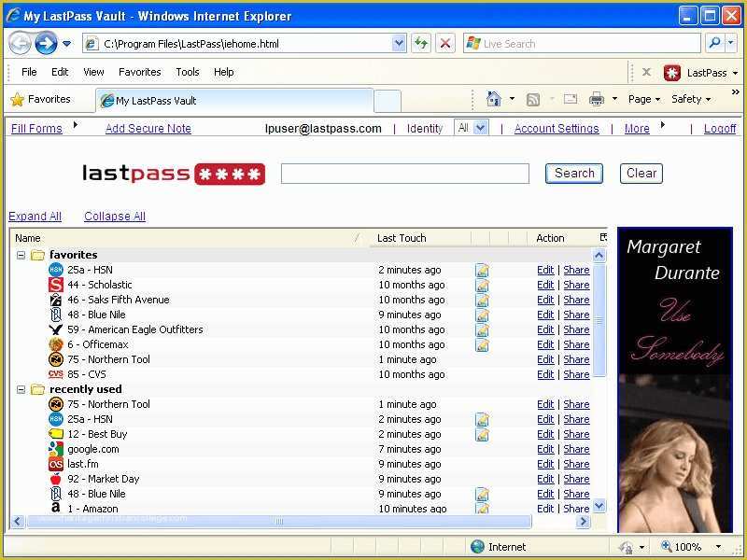Click Edit for last.fm entry
This screenshot has height=560, width=747.
coord(545,464)
